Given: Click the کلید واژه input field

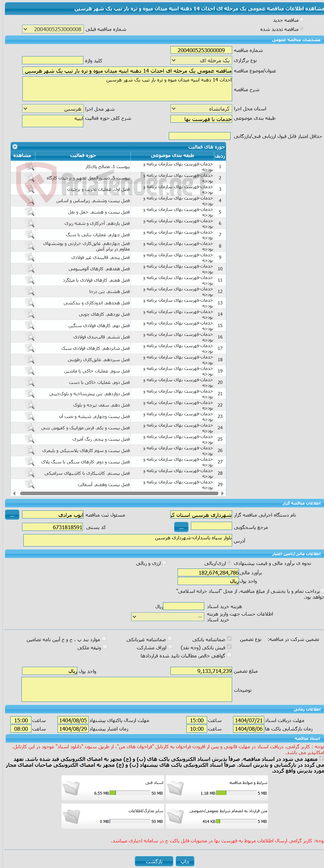Looking at the screenshot, I should tap(53, 60).
